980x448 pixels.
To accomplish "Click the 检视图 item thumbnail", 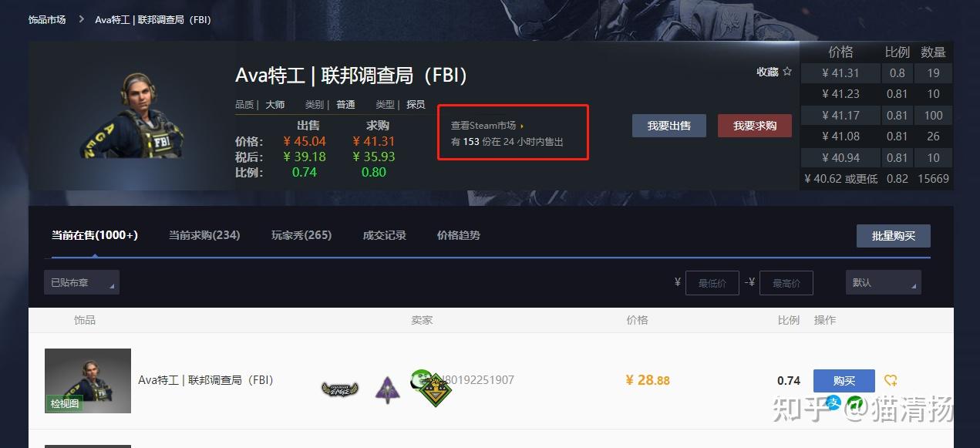I will coord(88,380).
